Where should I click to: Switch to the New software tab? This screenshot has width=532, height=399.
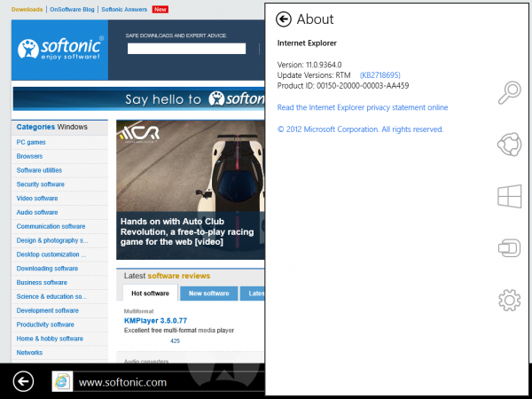tap(209, 293)
